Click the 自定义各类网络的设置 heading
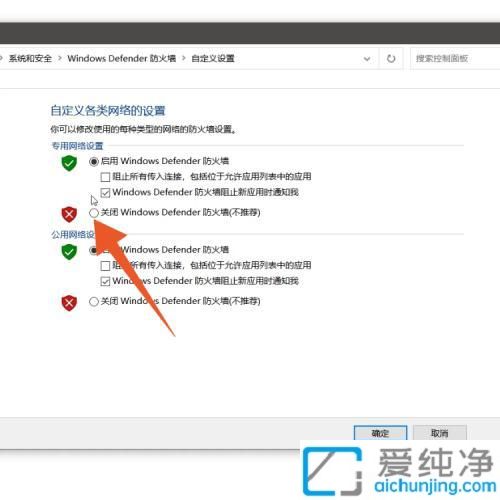The height and width of the screenshot is (500, 500). [x=108, y=111]
